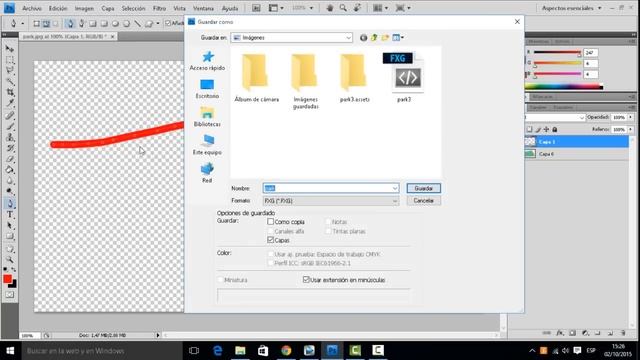640x360 pixels.
Task: Open Opacidad slider dropdown arrow
Action: click(631, 118)
